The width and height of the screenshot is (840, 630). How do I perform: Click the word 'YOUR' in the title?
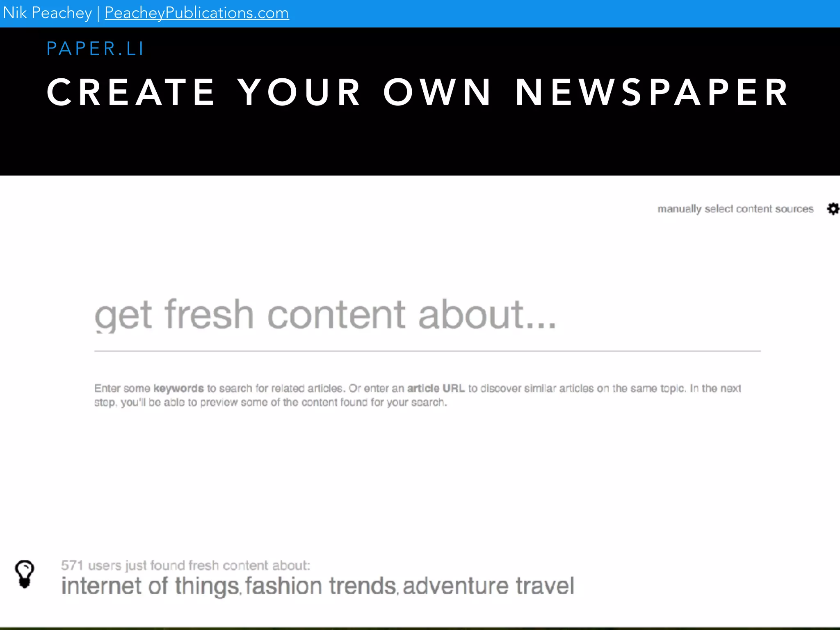click(x=299, y=93)
